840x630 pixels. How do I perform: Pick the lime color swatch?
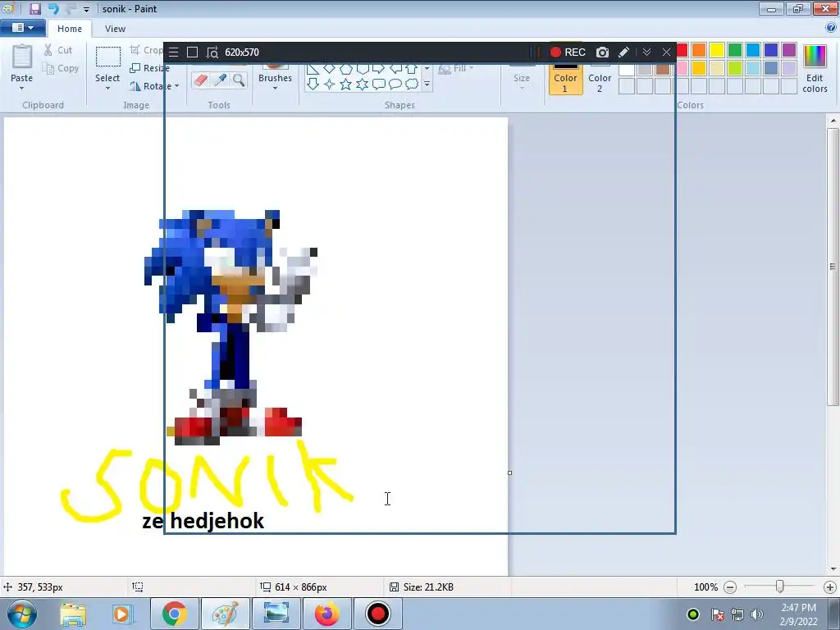pos(735,68)
